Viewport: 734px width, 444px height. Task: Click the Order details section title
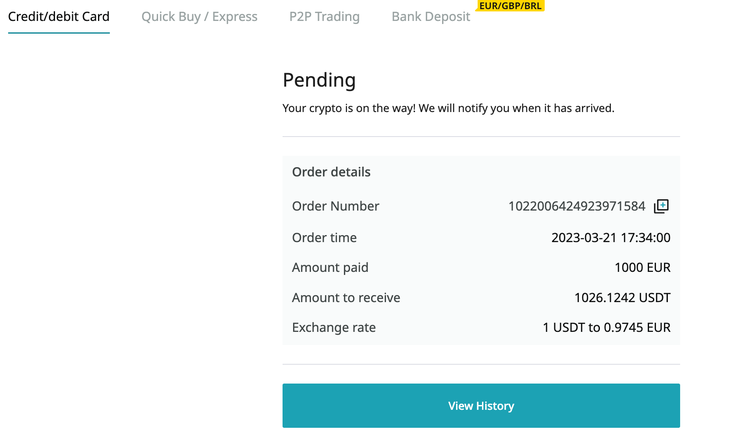click(x=331, y=172)
